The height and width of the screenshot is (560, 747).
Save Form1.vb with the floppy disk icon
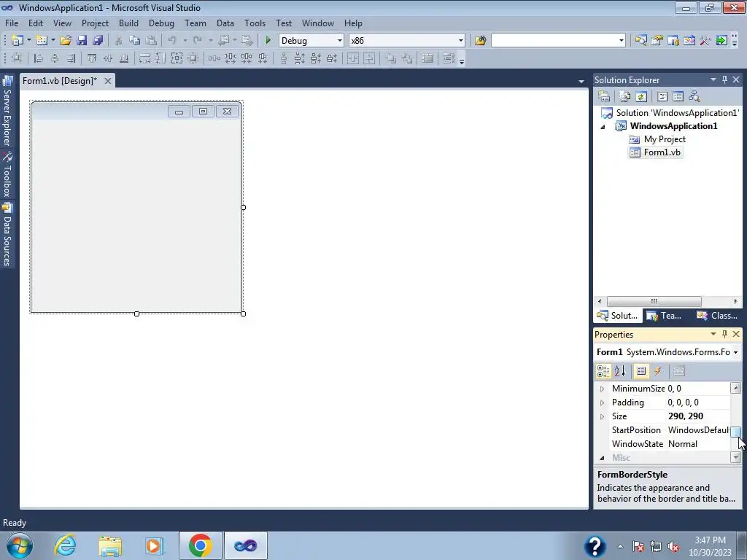[x=82, y=41]
